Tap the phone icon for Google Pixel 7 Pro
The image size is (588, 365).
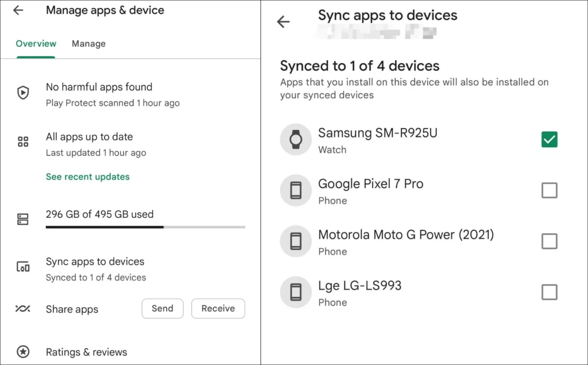tap(296, 190)
